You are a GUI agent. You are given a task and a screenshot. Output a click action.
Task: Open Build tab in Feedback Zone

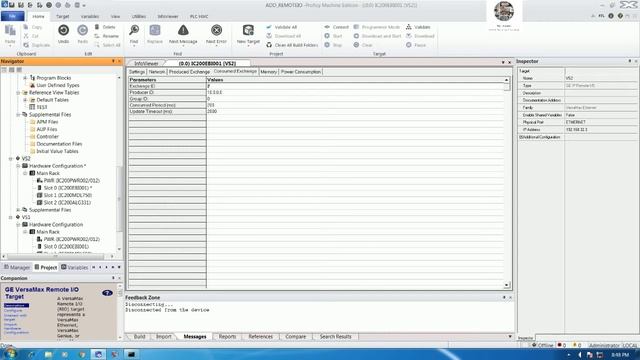coord(139,337)
